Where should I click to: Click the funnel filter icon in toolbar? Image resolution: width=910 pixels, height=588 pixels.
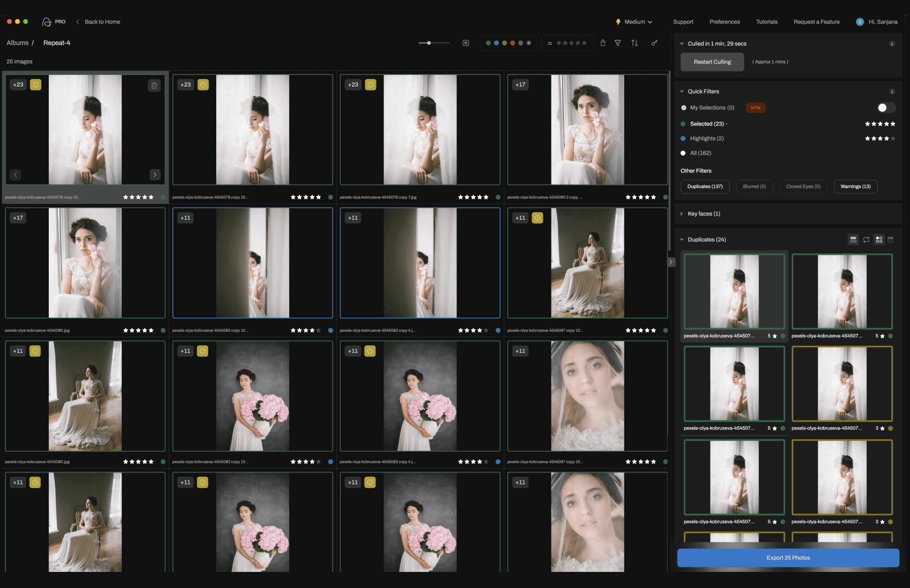coord(617,43)
